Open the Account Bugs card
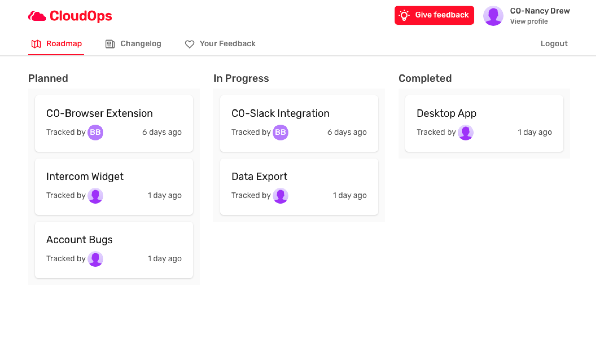 114,250
